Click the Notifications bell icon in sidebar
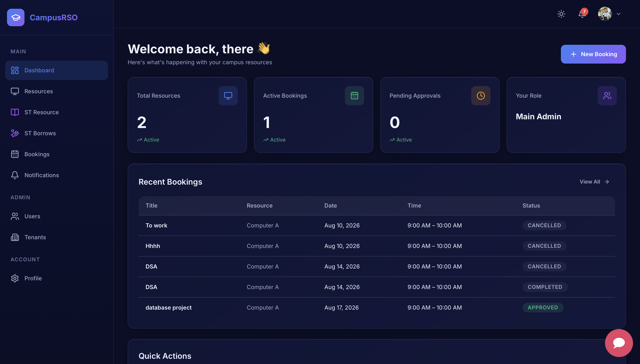 (15, 175)
